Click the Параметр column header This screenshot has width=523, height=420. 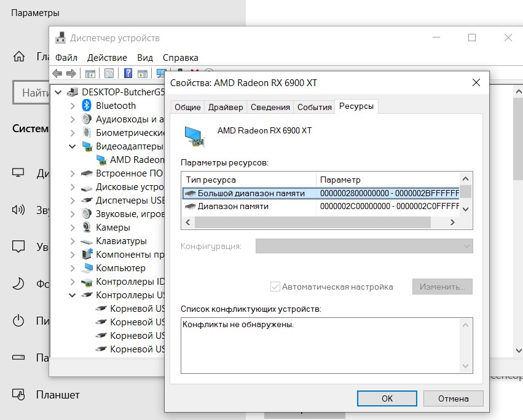pos(388,180)
